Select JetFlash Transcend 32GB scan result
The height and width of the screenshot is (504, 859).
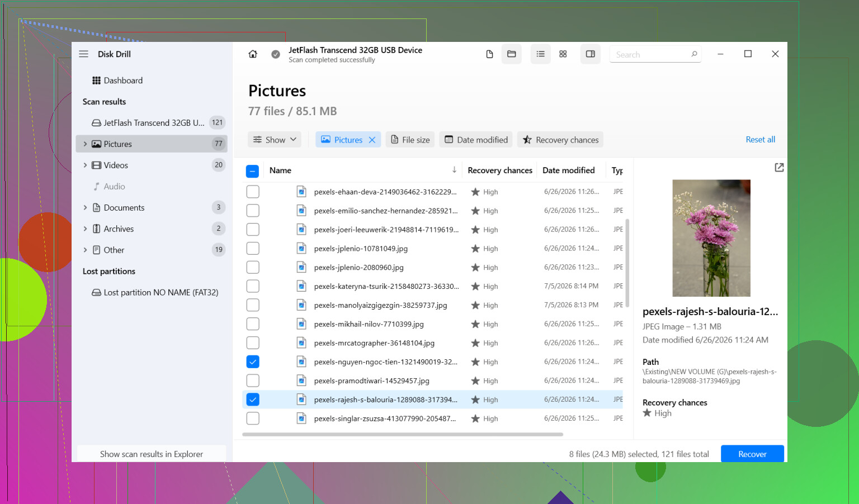tap(152, 123)
